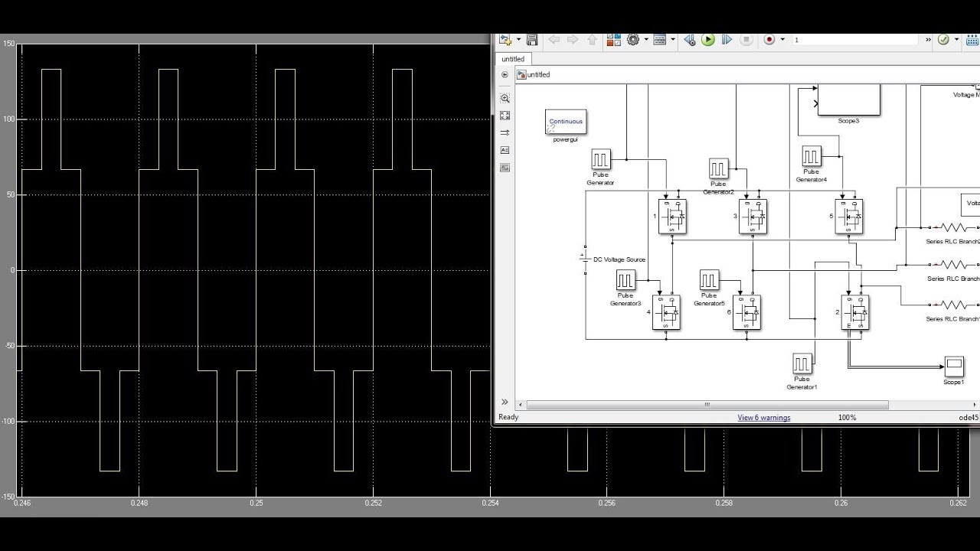Screen dimensions: 980x551
Task: Click the Step Forward simulation button
Action: (x=727, y=40)
